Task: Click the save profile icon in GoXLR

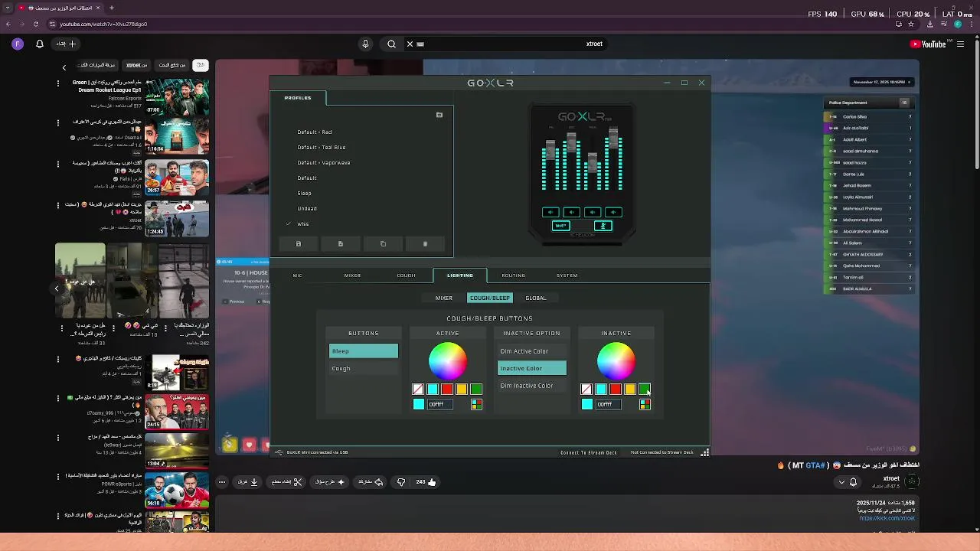Action: 299,244
